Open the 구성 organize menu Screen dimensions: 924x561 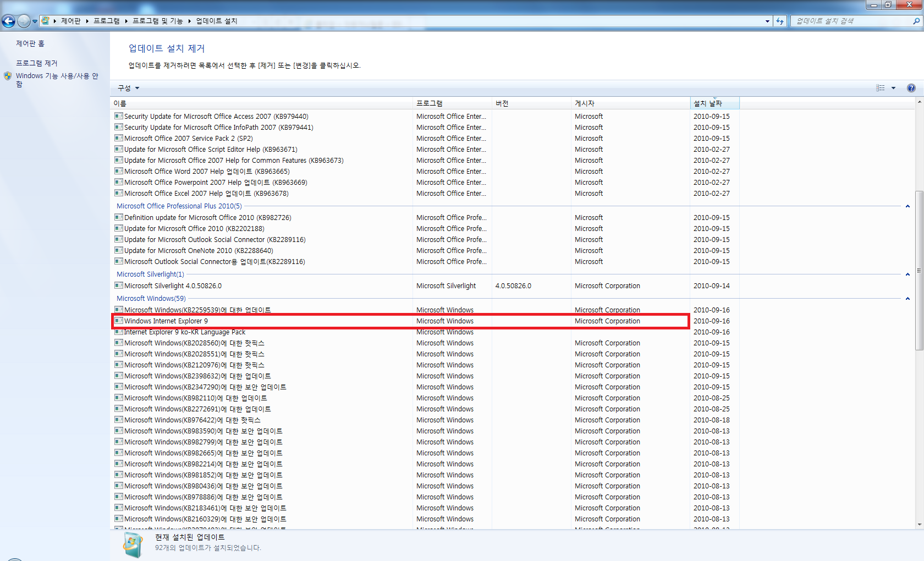coord(129,88)
